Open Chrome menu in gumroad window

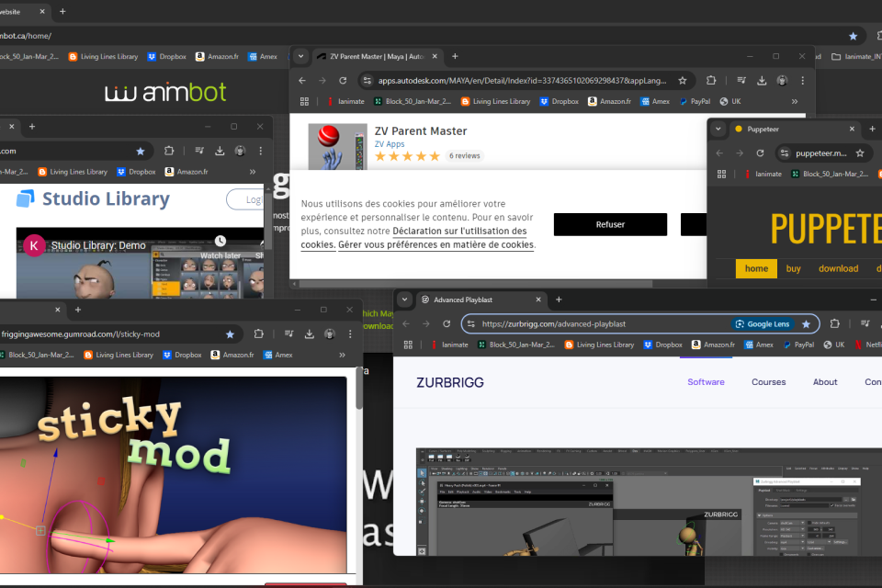click(350, 334)
